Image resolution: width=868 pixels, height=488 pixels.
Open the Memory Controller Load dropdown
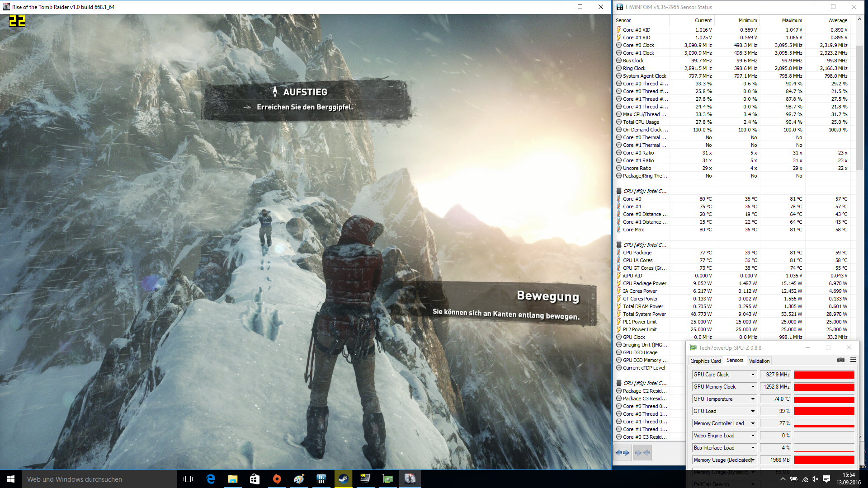pos(753,423)
